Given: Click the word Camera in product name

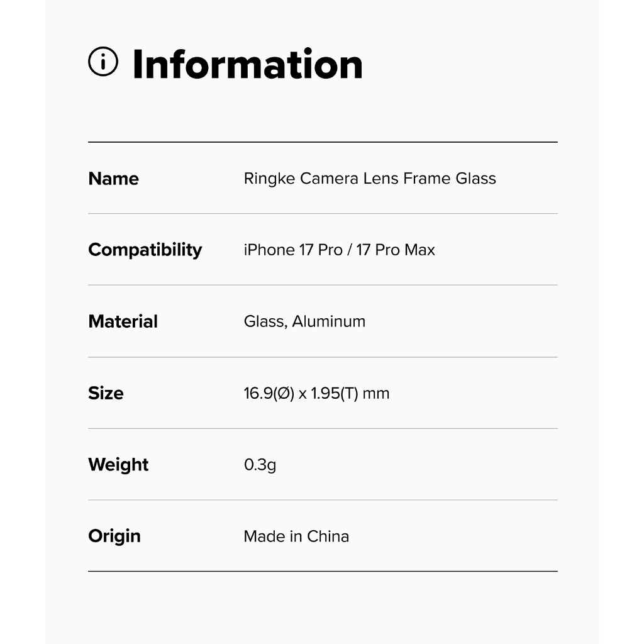Looking at the screenshot, I should (x=329, y=179).
